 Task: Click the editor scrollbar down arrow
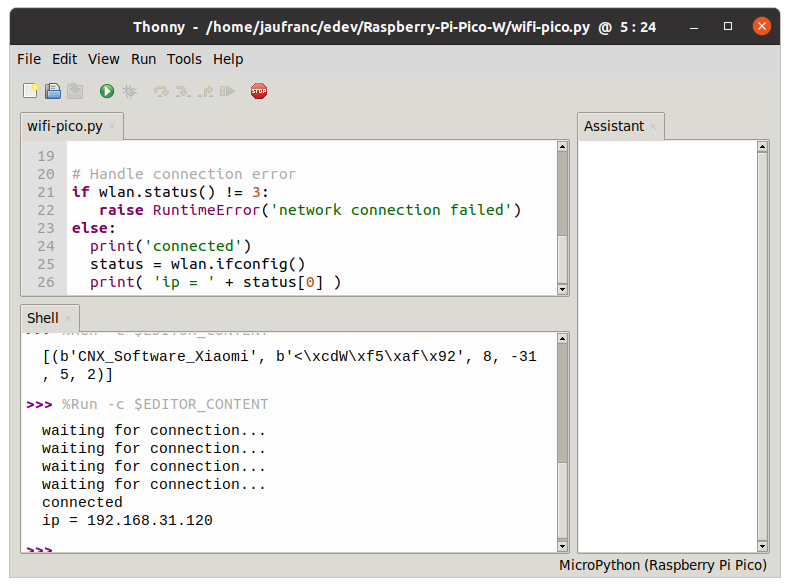point(563,289)
